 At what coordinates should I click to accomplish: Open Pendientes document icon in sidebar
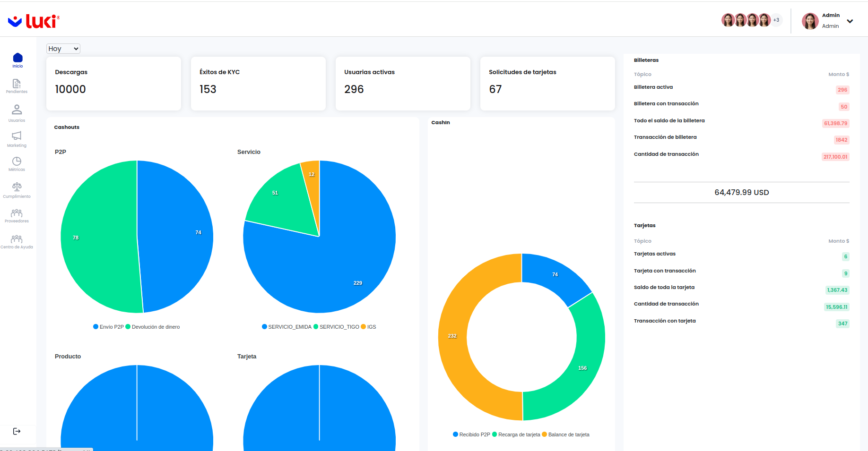tap(17, 84)
